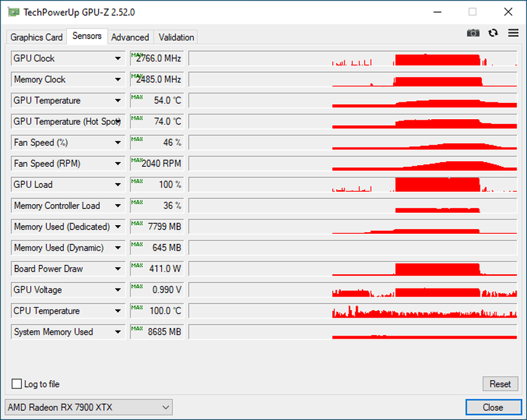Viewport: 527px width, 420px height.
Task: Expand the System Memory Used dropdown
Action: (x=118, y=332)
